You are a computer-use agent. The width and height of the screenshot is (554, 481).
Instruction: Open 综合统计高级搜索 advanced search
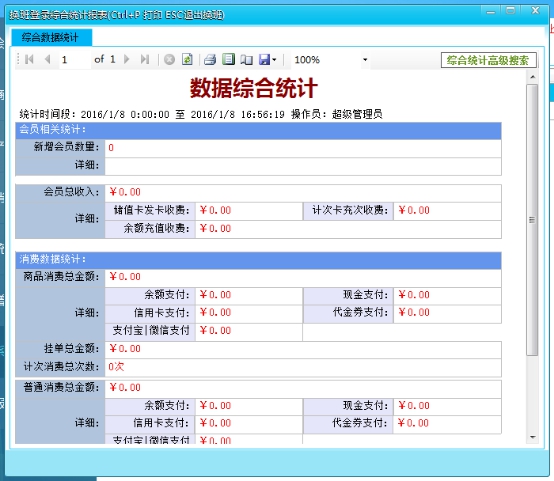(x=488, y=60)
